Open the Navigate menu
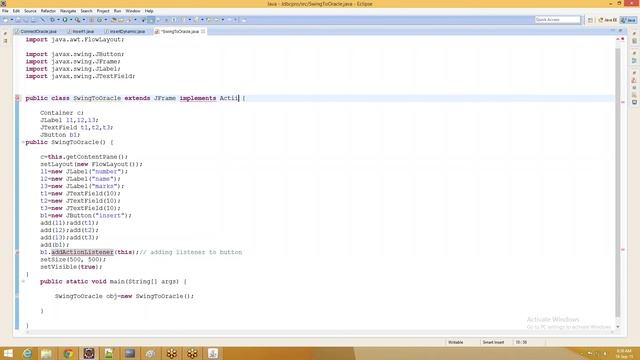The height and width of the screenshot is (360, 640). click(68, 11)
